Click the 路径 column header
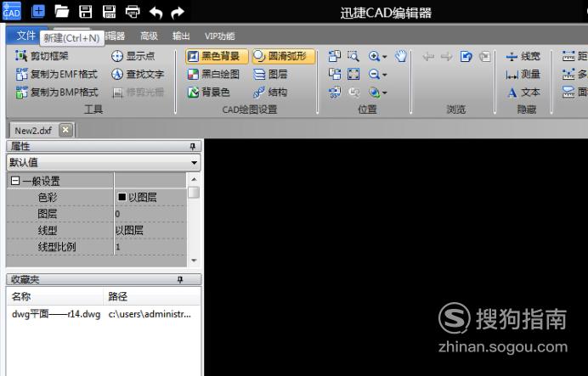This screenshot has width=588, height=376. pyautogui.click(x=152, y=296)
